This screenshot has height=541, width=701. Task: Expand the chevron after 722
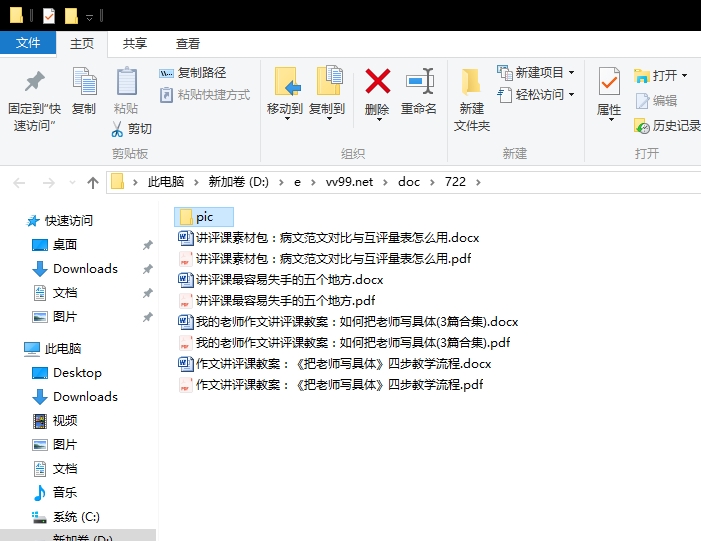[478, 182]
